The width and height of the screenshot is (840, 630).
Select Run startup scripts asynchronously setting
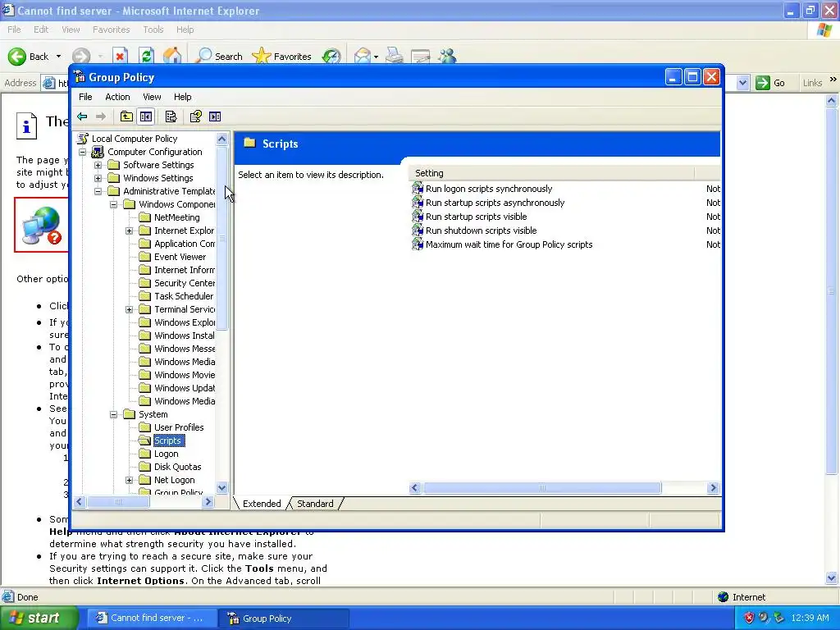495,203
